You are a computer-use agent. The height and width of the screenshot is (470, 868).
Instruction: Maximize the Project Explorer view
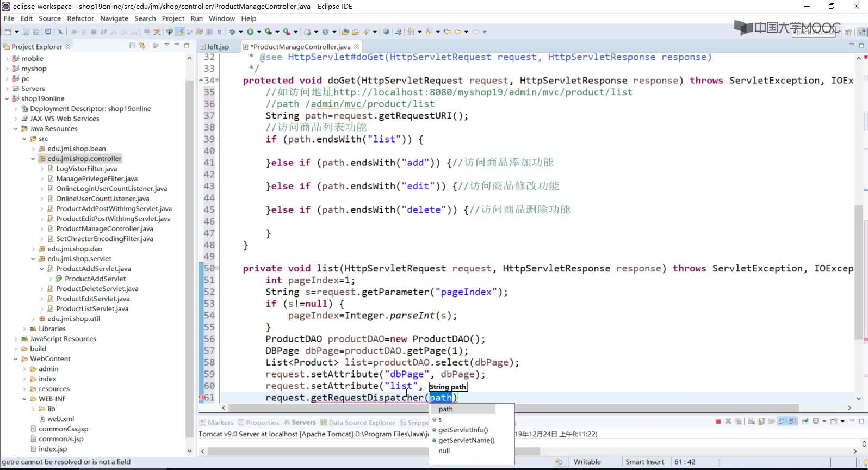tap(187, 45)
